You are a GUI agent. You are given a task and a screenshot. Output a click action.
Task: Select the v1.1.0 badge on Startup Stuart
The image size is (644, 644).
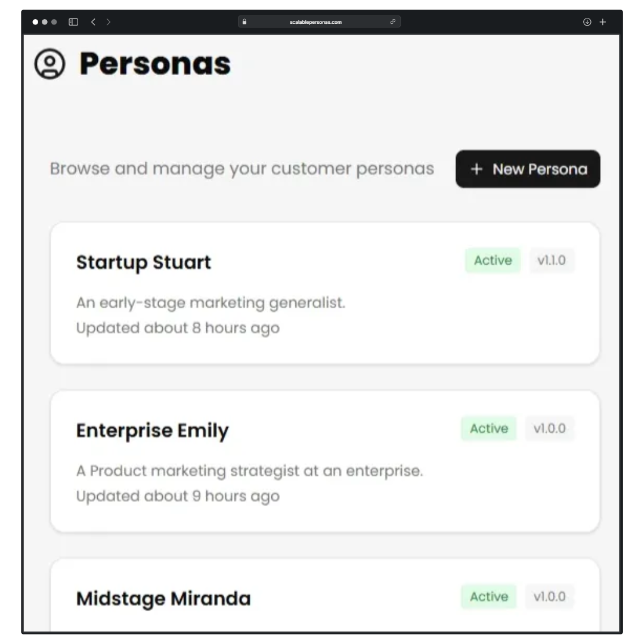click(x=552, y=260)
